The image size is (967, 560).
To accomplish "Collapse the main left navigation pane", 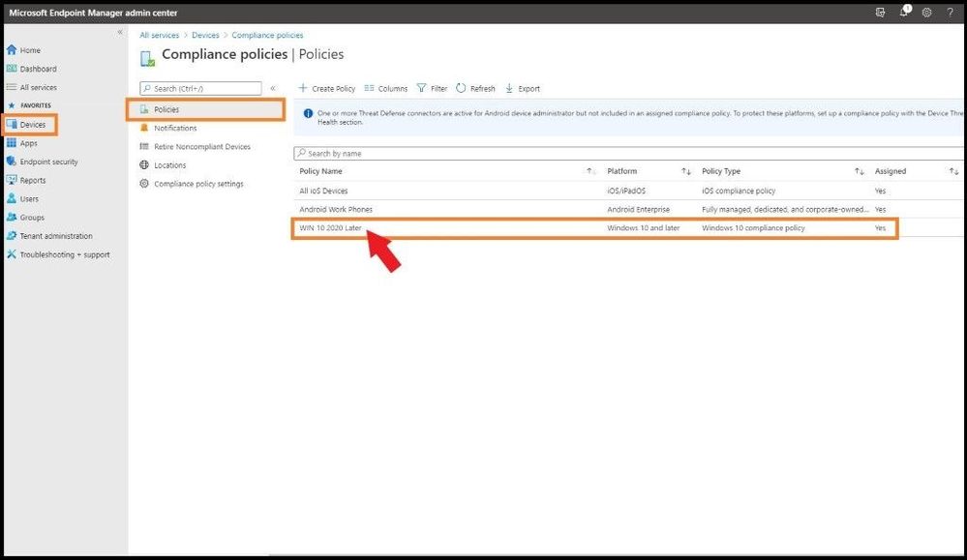I will pyautogui.click(x=120, y=32).
